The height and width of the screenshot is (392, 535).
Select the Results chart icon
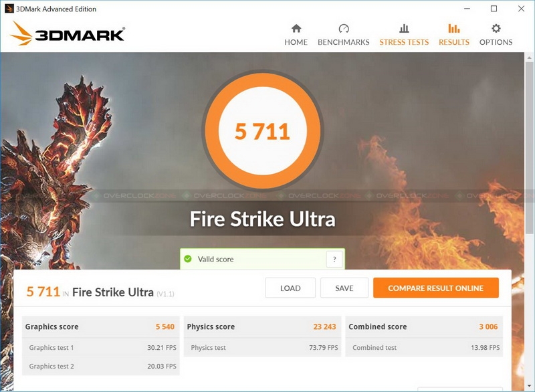pyautogui.click(x=454, y=28)
